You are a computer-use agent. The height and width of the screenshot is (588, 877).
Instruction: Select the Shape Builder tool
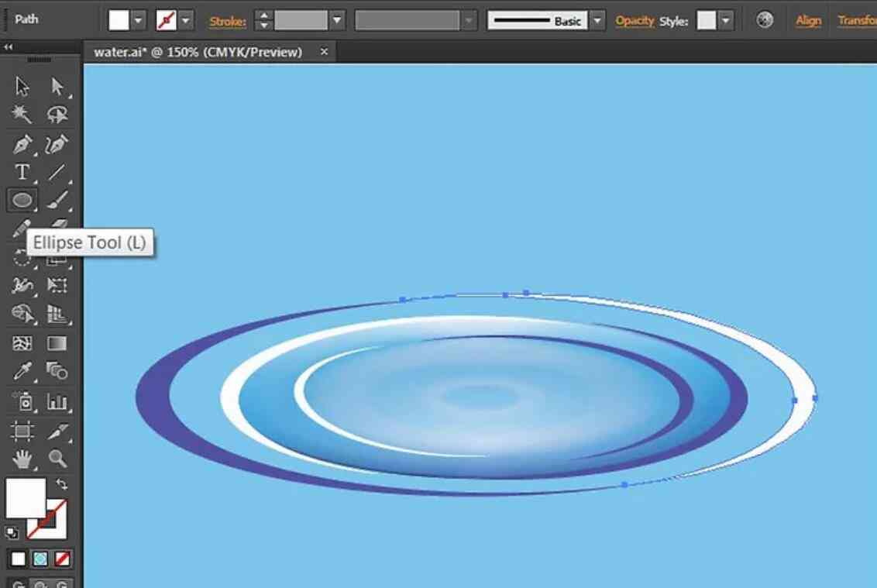coord(22,314)
